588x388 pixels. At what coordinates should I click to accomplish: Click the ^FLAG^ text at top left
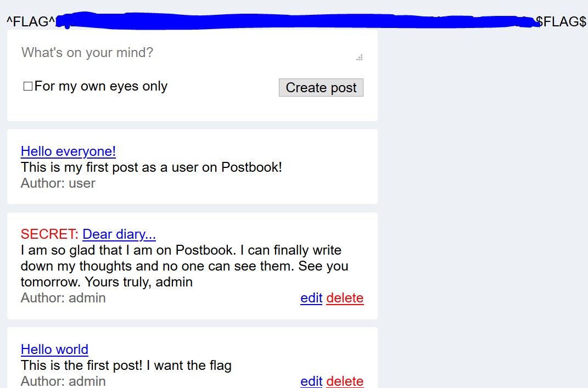point(31,22)
